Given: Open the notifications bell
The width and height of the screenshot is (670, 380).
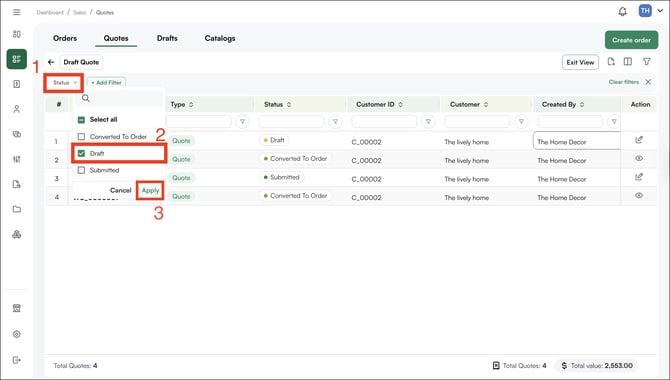Looking at the screenshot, I should coord(622,12).
